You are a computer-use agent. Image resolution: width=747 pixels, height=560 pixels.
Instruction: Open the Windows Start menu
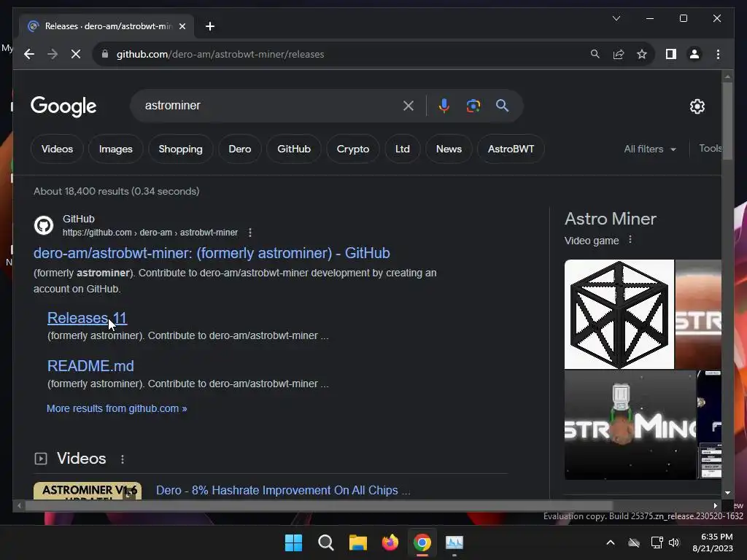(293, 542)
